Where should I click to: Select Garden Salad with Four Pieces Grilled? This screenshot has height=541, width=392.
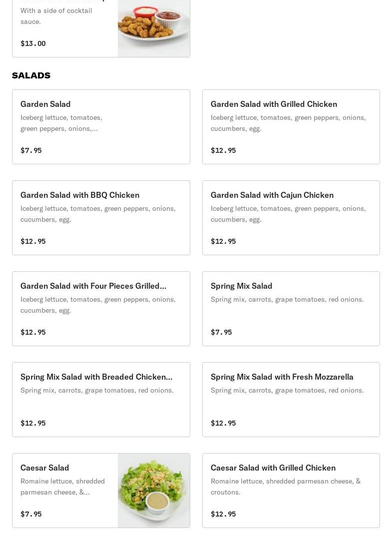tap(101, 308)
